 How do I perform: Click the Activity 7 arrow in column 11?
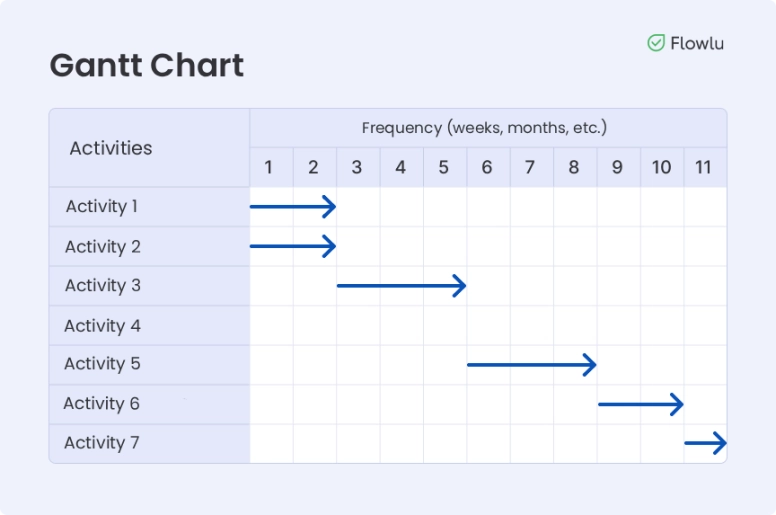point(705,443)
